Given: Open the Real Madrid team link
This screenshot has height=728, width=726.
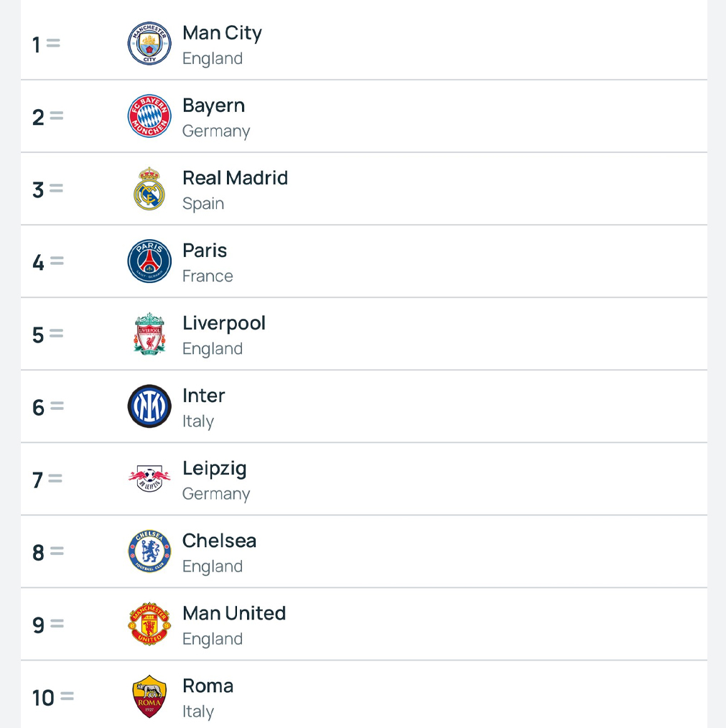Looking at the screenshot, I should [235, 178].
